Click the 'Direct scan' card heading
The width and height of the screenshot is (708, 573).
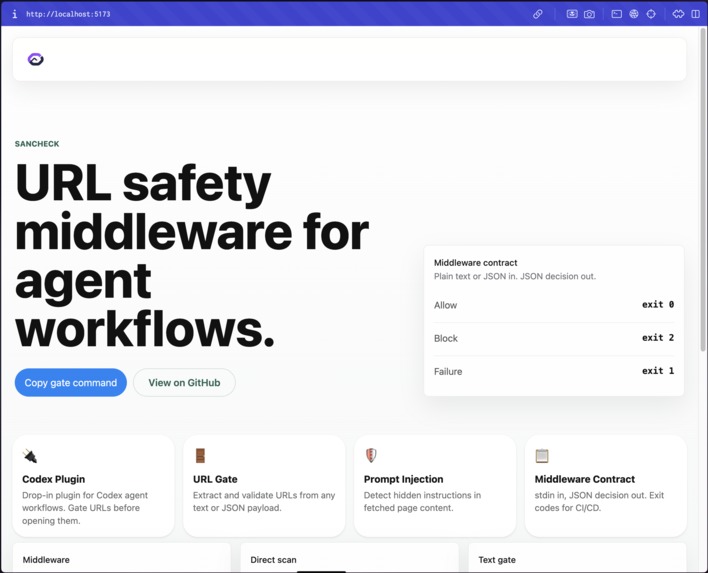click(274, 560)
